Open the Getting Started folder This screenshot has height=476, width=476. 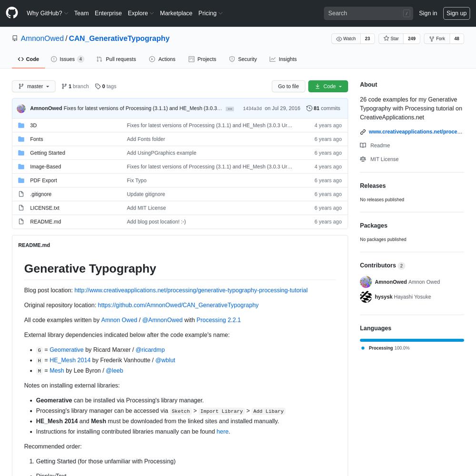tap(47, 153)
